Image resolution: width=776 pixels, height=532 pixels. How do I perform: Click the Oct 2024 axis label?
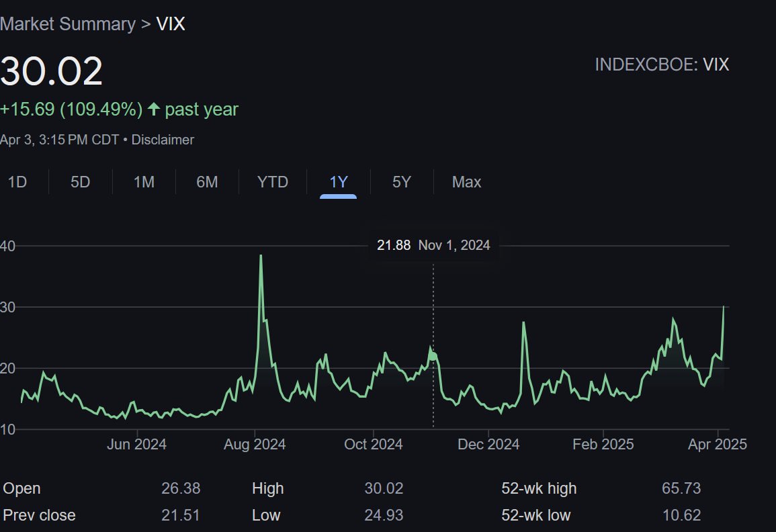point(373,445)
